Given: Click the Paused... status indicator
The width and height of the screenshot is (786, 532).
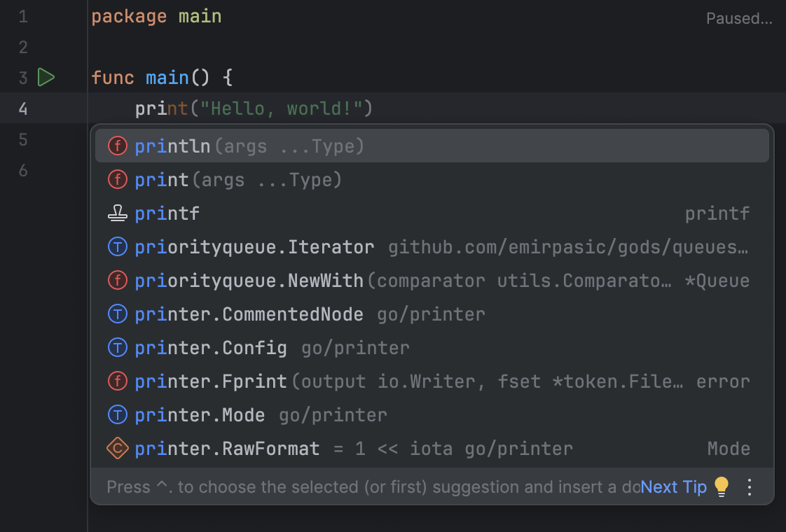Looking at the screenshot, I should [739, 18].
